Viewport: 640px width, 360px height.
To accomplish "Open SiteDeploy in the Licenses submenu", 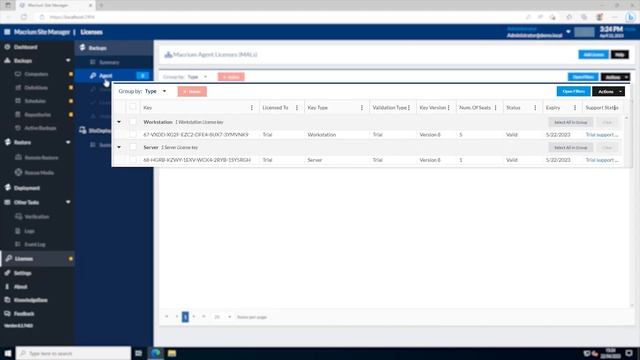I will click(x=100, y=131).
